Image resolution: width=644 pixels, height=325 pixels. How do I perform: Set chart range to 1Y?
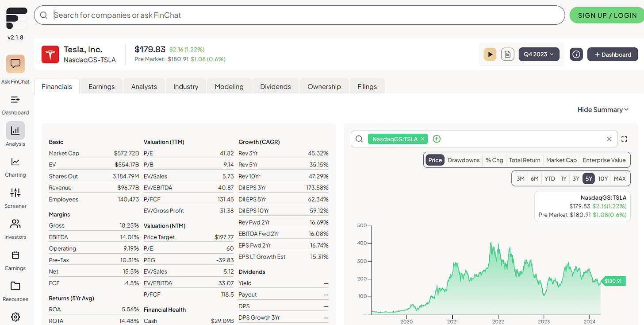[x=563, y=178]
